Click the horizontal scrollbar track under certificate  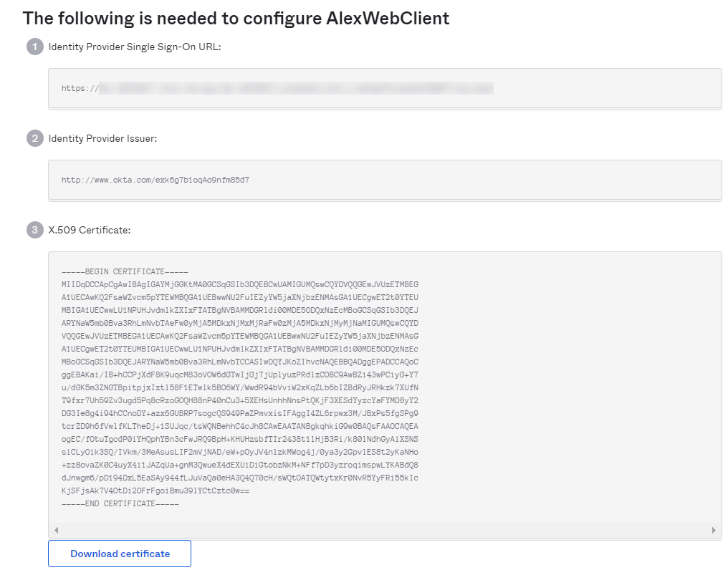pos(385,530)
